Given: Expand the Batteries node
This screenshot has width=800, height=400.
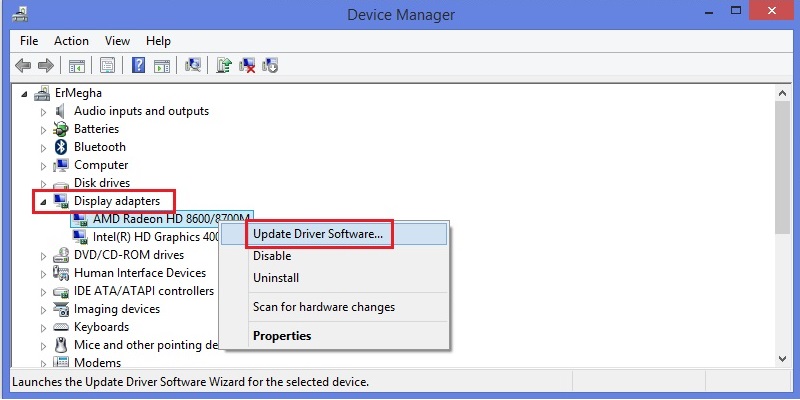Looking at the screenshot, I should tap(43, 130).
